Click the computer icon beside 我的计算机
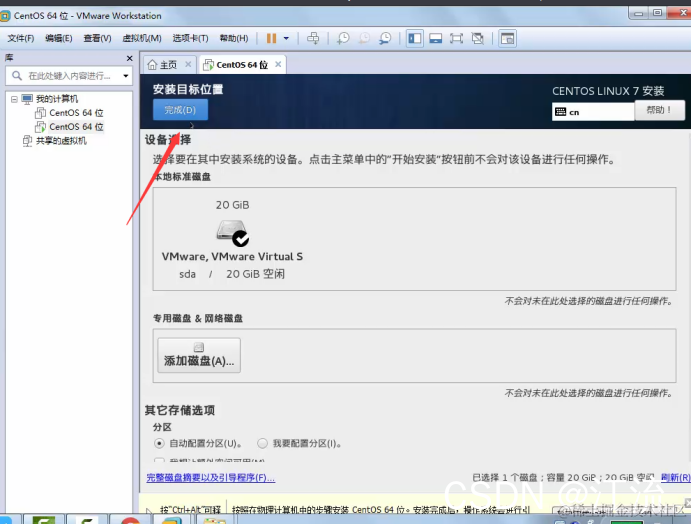The image size is (692, 524). (27, 99)
